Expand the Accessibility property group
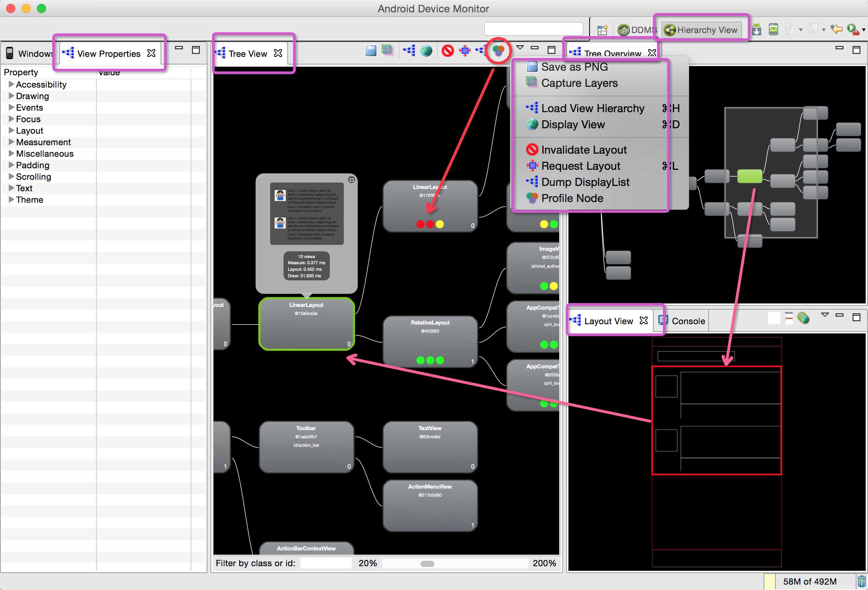This screenshot has width=868, height=590. [x=12, y=84]
